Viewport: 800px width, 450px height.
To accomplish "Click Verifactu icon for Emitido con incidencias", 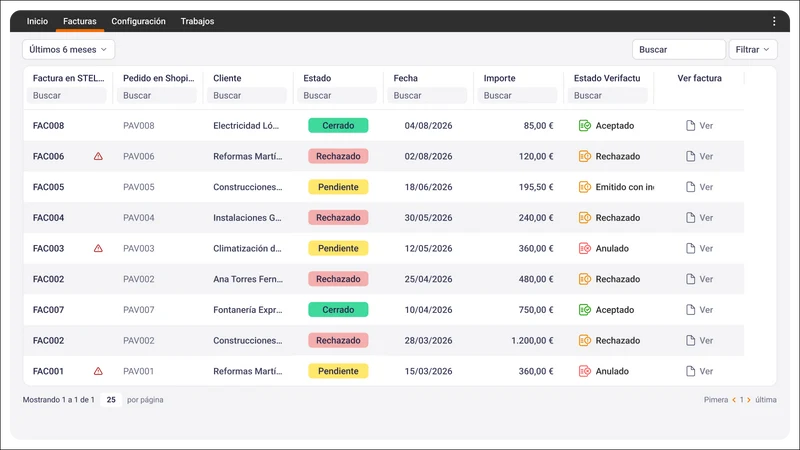I will pyautogui.click(x=585, y=187).
